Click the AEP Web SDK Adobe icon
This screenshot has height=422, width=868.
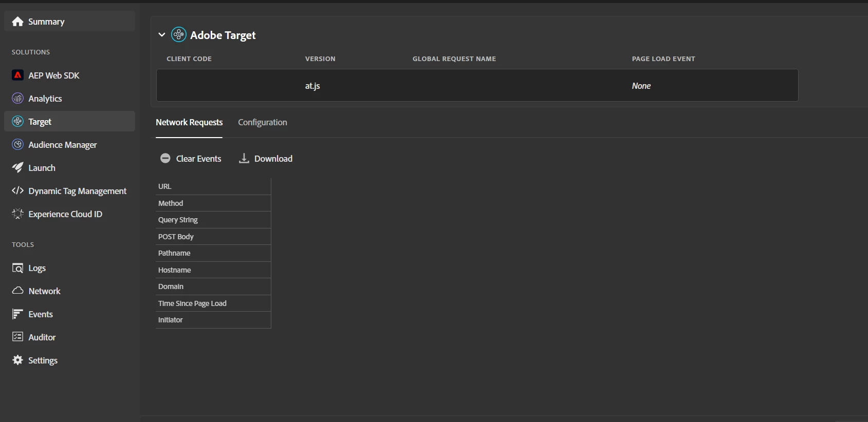click(18, 75)
